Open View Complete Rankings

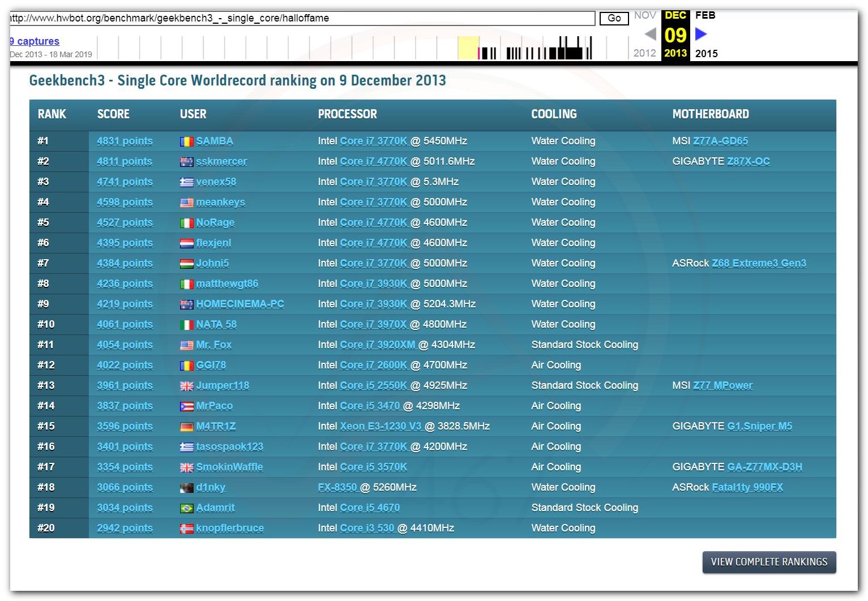click(769, 562)
